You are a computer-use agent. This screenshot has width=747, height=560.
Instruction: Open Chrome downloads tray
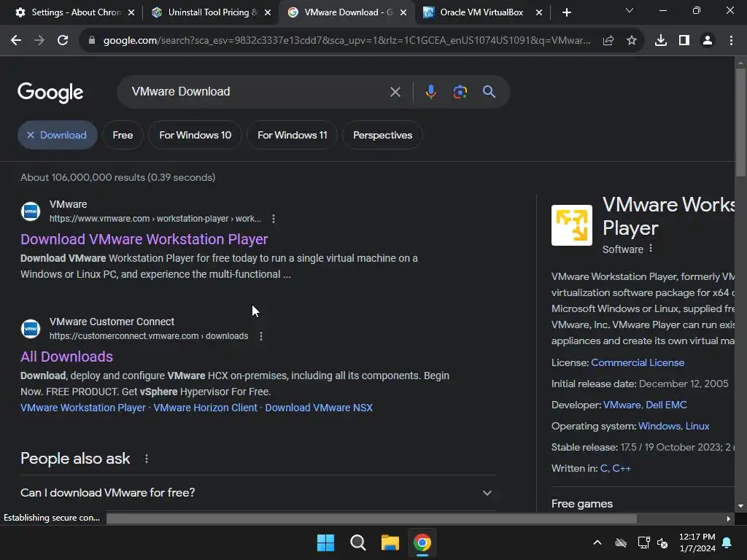click(x=661, y=41)
